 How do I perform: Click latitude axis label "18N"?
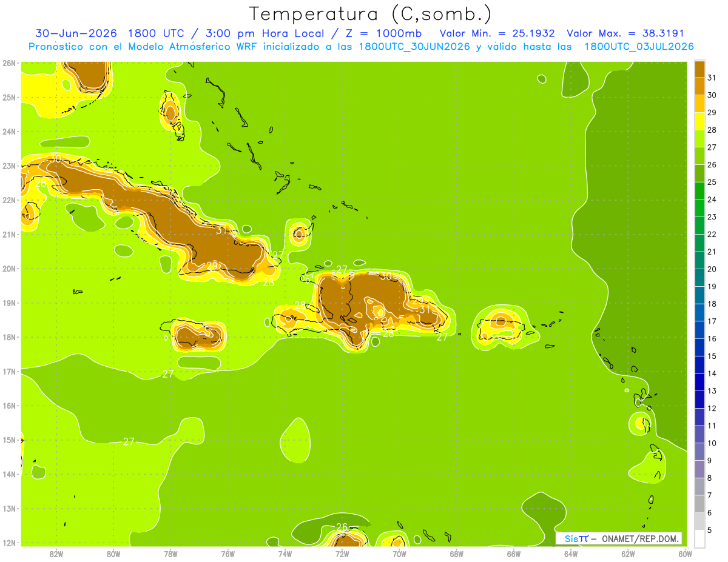click(8, 337)
